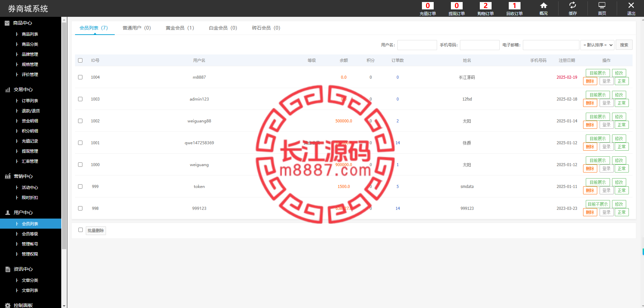Click the 交易中心 chart icon
644x308 pixels.
pyautogui.click(x=8, y=89)
